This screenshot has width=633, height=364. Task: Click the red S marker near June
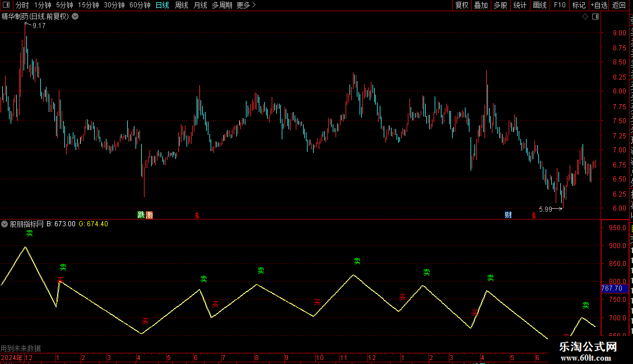(x=197, y=216)
